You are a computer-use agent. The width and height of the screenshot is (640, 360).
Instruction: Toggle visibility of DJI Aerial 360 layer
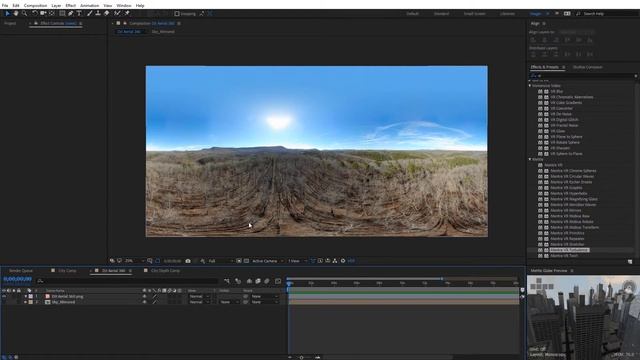click(4, 296)
